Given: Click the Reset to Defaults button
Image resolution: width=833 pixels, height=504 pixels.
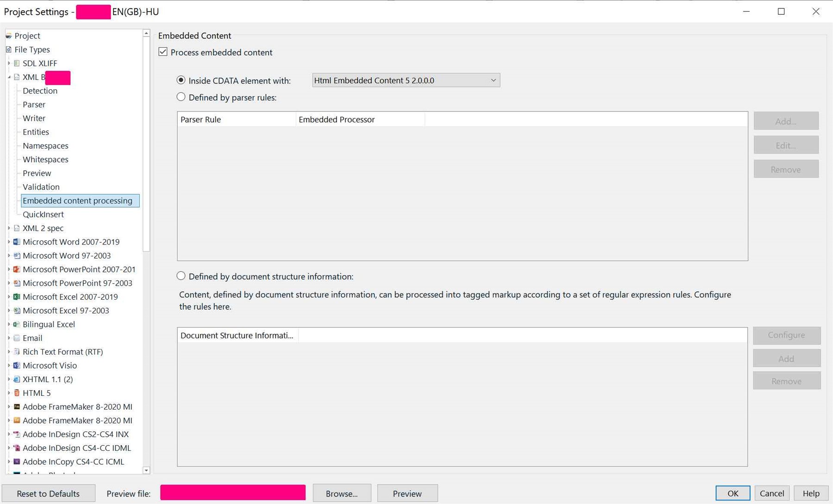Looking at the screenshot, I should click(48, 493).
